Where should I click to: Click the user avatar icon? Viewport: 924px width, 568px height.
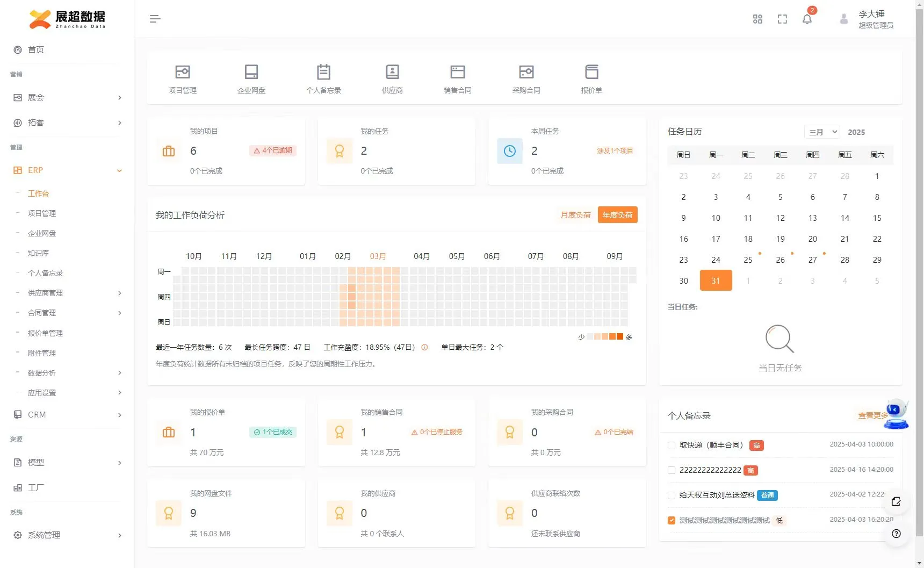coord(844,19)
